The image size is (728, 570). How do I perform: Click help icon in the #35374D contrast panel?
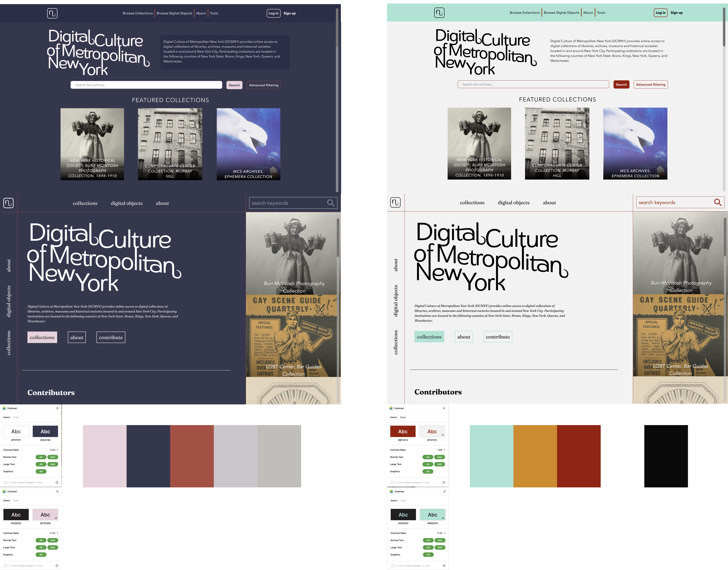(57, 482)
